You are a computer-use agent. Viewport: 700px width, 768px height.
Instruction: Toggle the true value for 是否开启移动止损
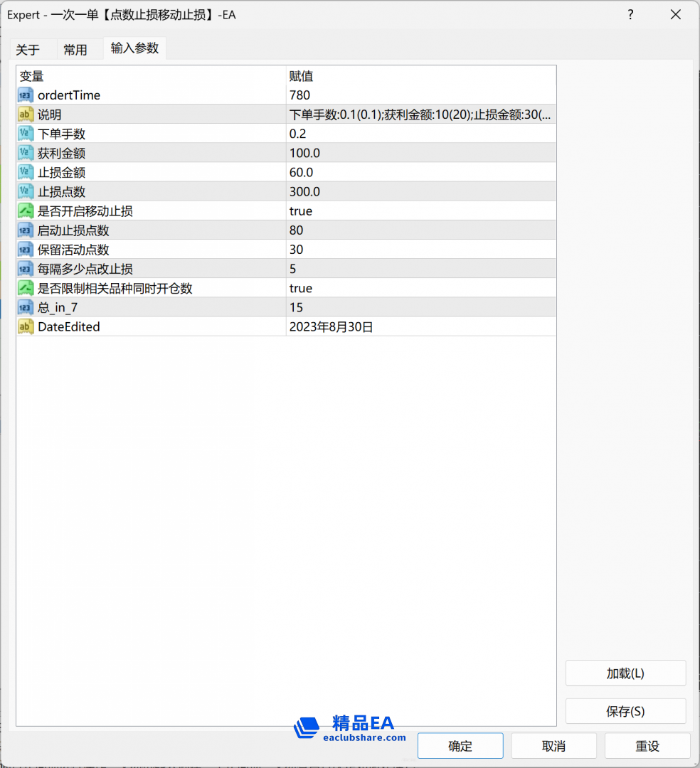(x=301, y=211)
